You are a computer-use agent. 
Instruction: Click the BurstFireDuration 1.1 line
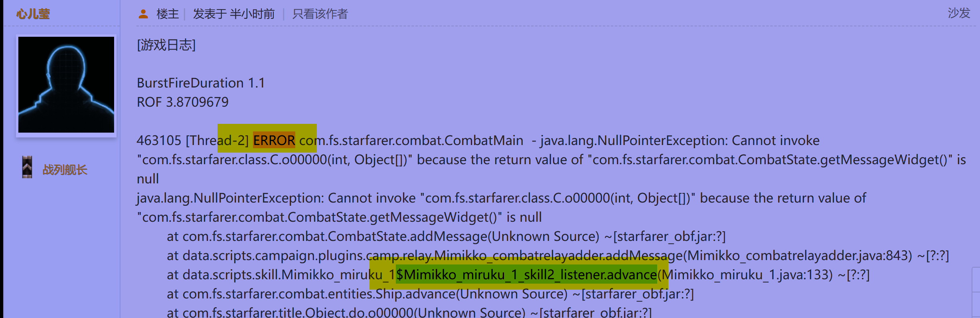201,83
